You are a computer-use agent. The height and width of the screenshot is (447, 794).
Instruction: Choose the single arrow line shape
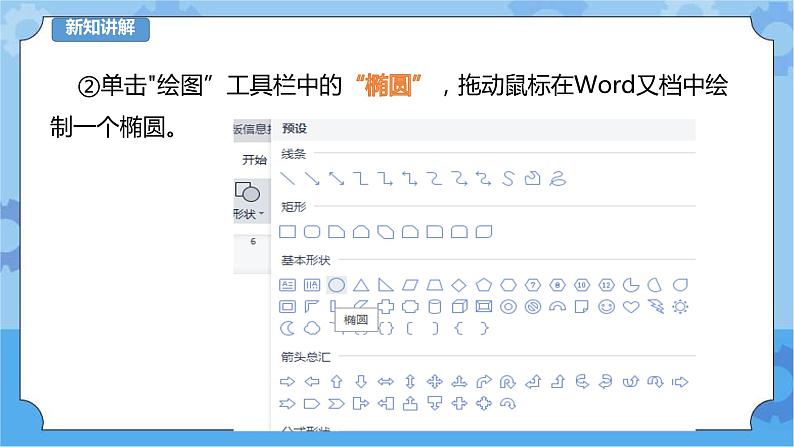coord(312,178)
